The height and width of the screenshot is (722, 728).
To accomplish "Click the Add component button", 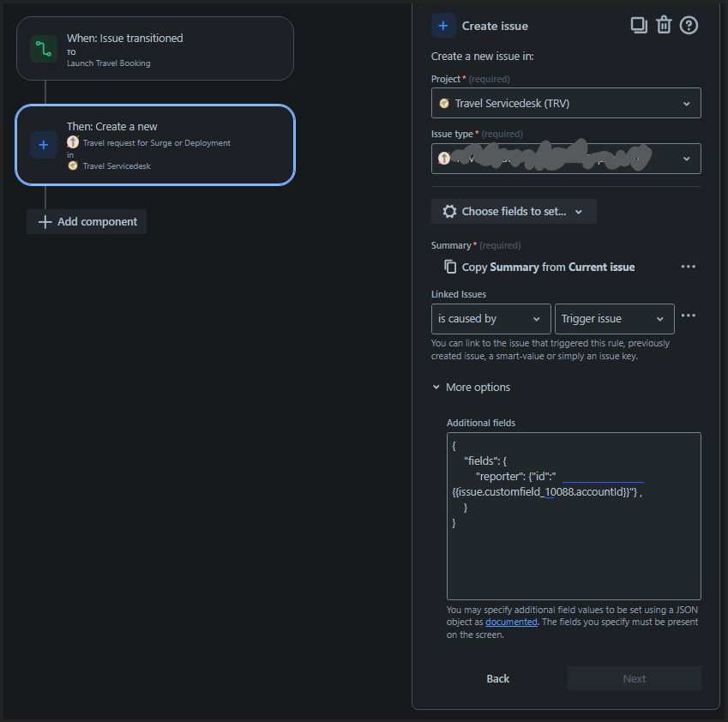I will (86, 221).
